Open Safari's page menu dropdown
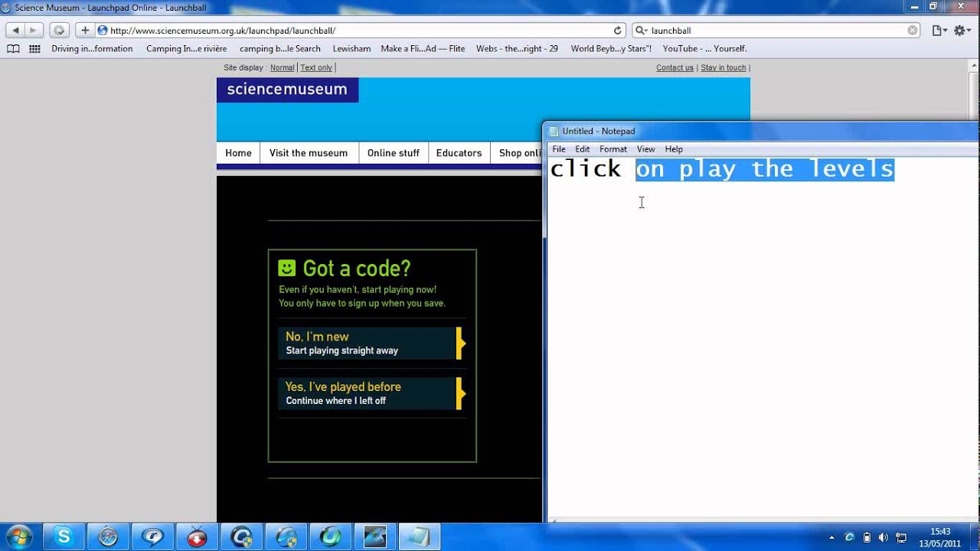The height and width of the screenshot is (551, 980). pos(939,31)
